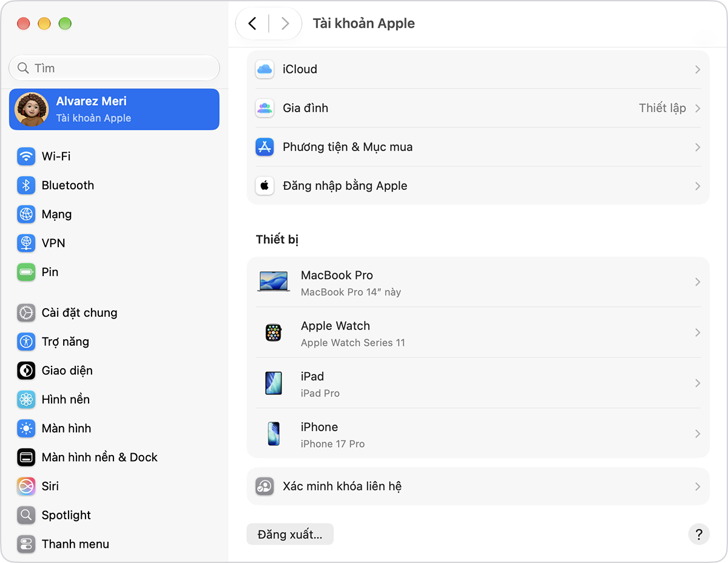Click the green zoom window button
728x563 pixels.
tap(65, 24)
